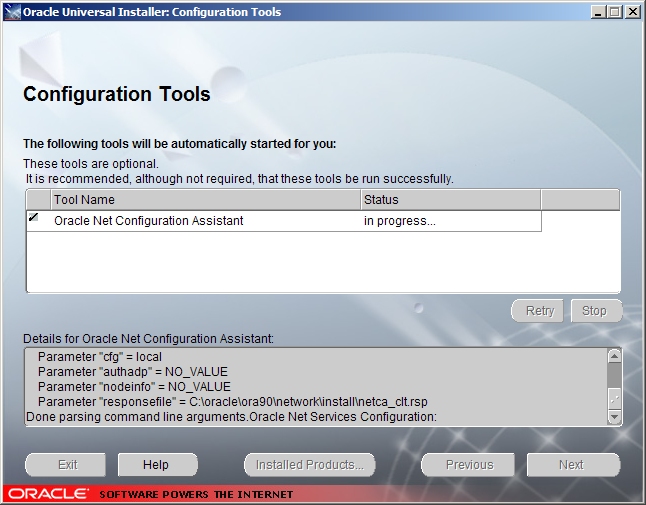Click the 'Done parsing command line arguments' line
The image size is (646, 505).
pos(232,417)
